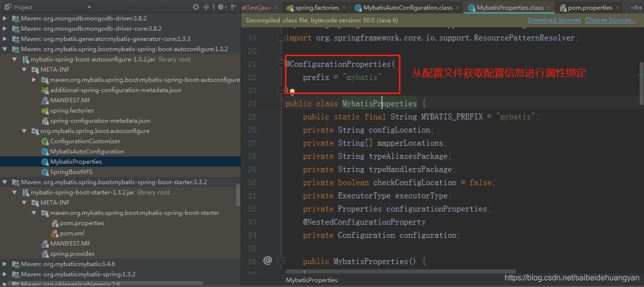Toggle fold marker at line 23 closing parenthesis
644x287 pixels.
281,90
